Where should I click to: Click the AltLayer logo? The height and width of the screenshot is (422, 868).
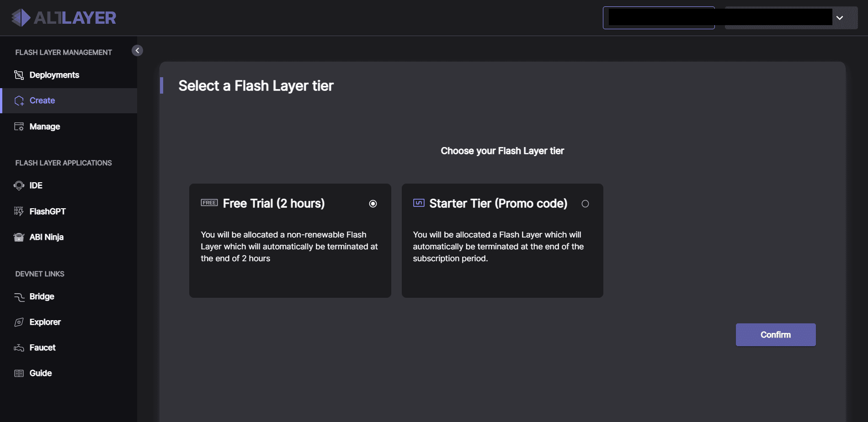pyautogui.click(x=64, y=18)
